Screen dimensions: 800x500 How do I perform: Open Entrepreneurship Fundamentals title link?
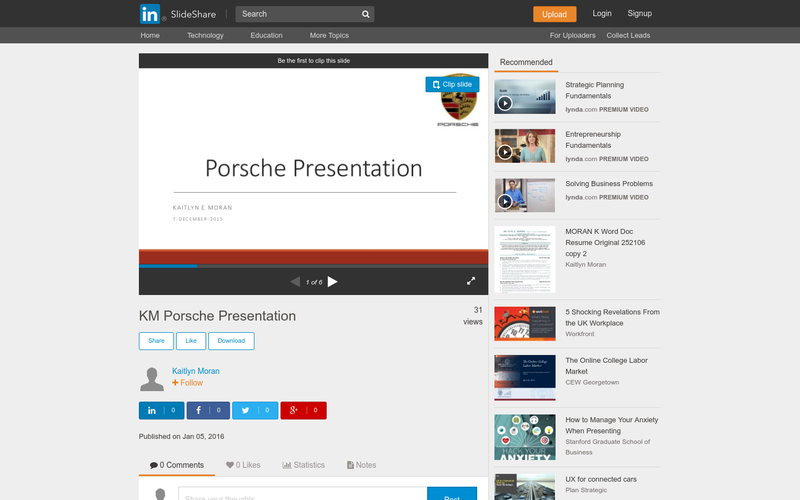[593, 140]
